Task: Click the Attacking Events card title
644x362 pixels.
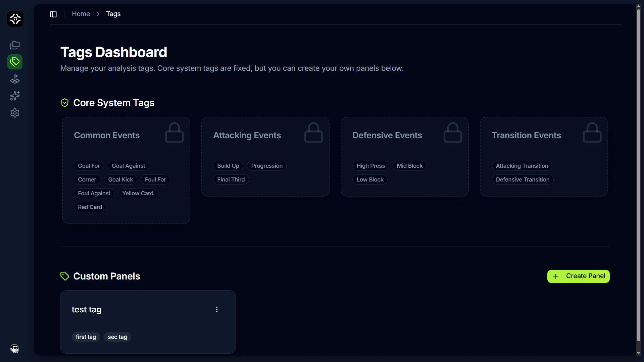Action: pos(247,135)
